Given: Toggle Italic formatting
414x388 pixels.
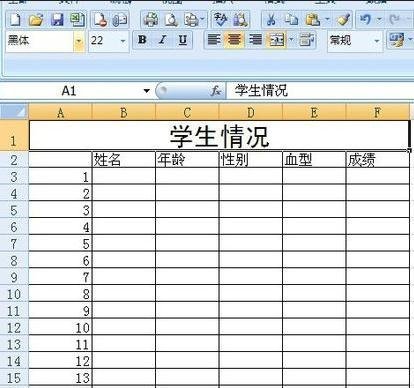Looking at the screenshot, I should tap(162, 40).
